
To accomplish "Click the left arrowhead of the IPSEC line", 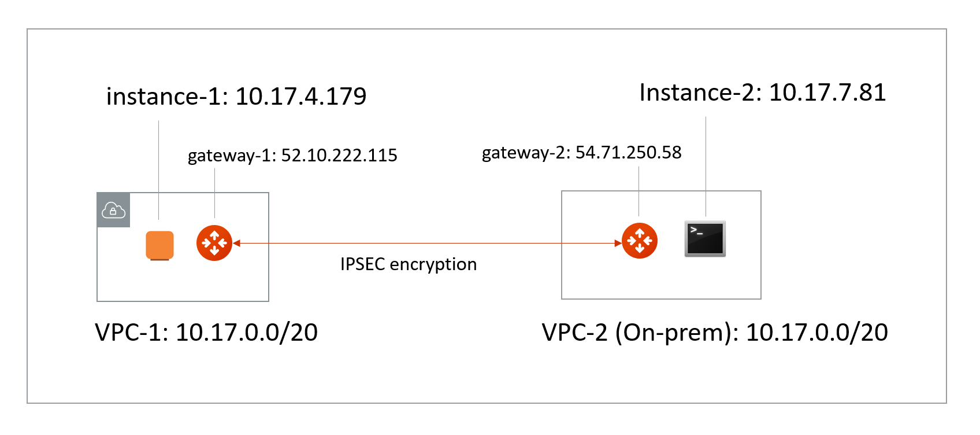I will (x=237, y=244).
